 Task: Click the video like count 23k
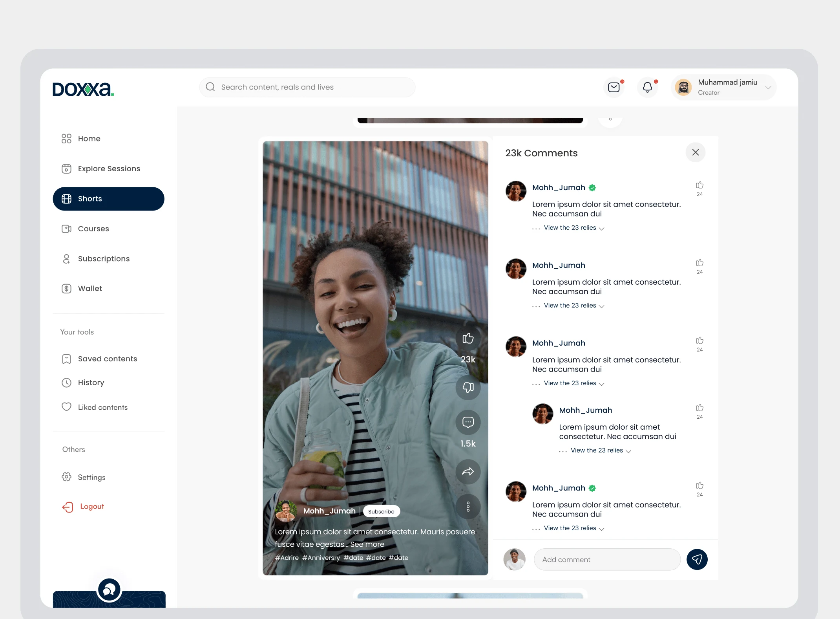(468, 359)
